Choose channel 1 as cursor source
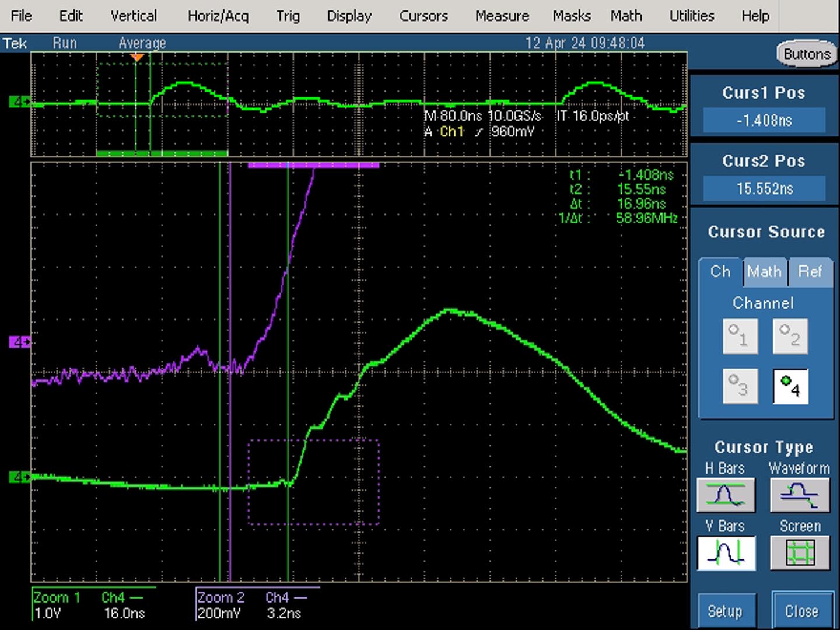The image size is (840, 630). click(740, 336)
